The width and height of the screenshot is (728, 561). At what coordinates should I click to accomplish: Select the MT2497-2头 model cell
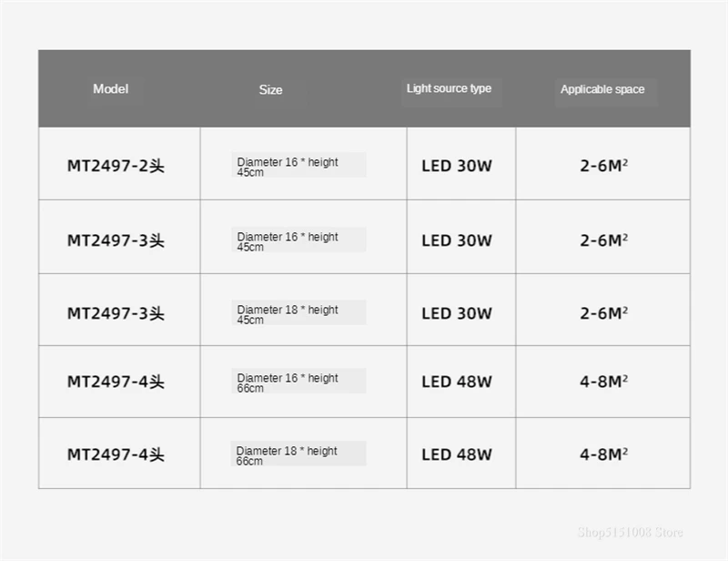pyautogui.click(x=116, y=166)
